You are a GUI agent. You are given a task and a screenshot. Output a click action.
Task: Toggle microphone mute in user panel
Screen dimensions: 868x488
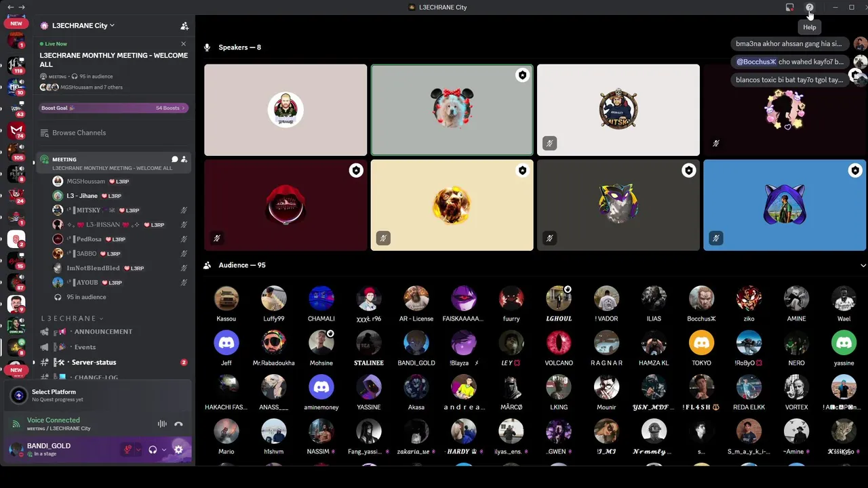[127, 449]
